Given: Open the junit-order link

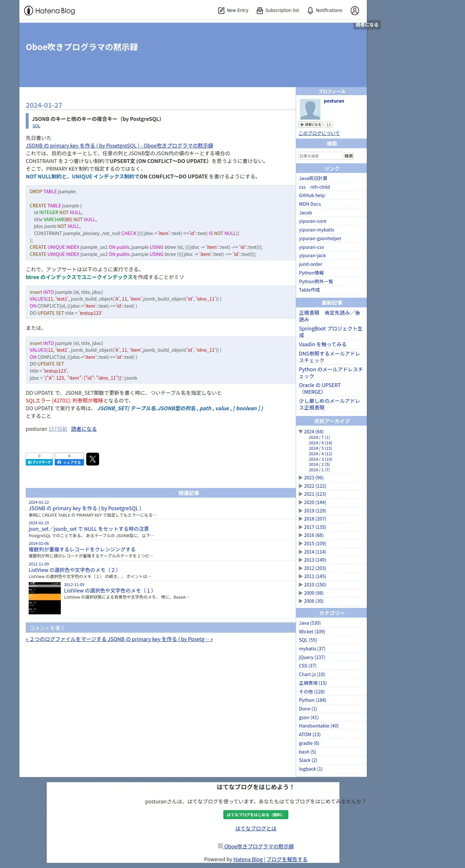Looking at the screenshot, I should tap(310, 264).
